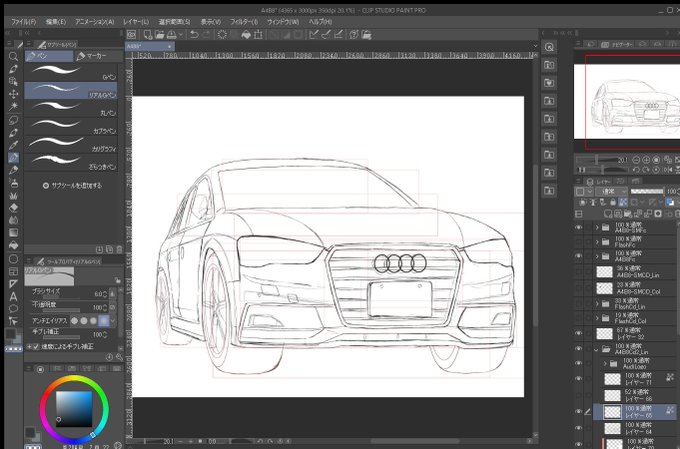Click the lock layer icon in Layer panel
This screenshot has height=449, width=680.
point(613,202)
